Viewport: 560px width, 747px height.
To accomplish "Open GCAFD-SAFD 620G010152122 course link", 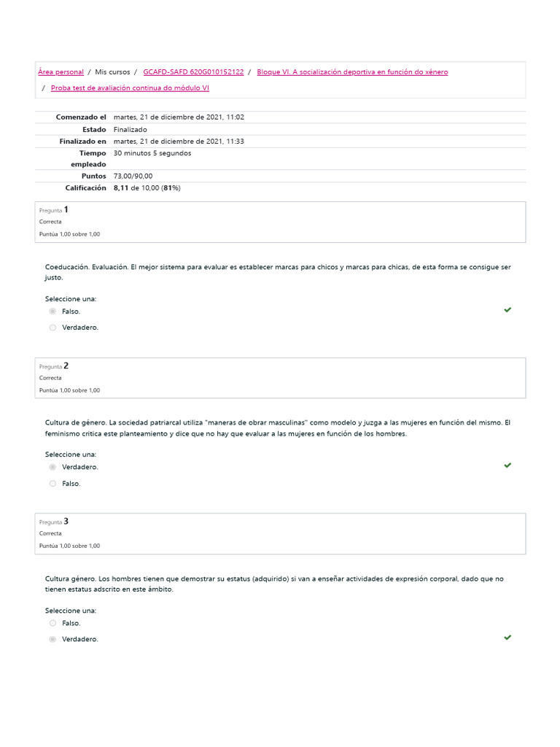I will pos(193,72).
